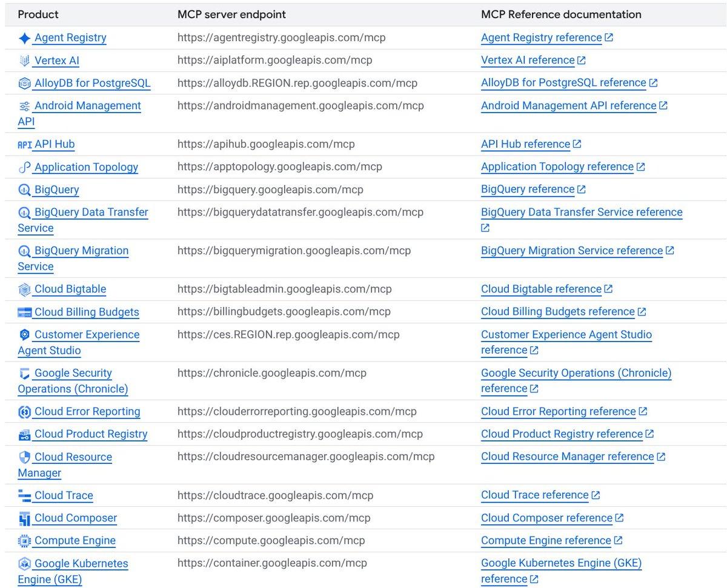Open the Cloud Resource Manager reference link
The width and height of the screenshot is (727, 588).
[568, 457]
